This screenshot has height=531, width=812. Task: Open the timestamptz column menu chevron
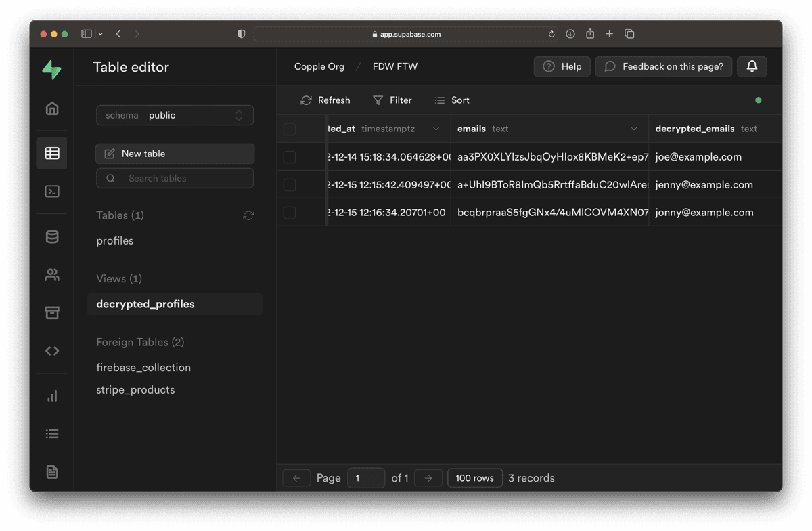pos(436,129)
